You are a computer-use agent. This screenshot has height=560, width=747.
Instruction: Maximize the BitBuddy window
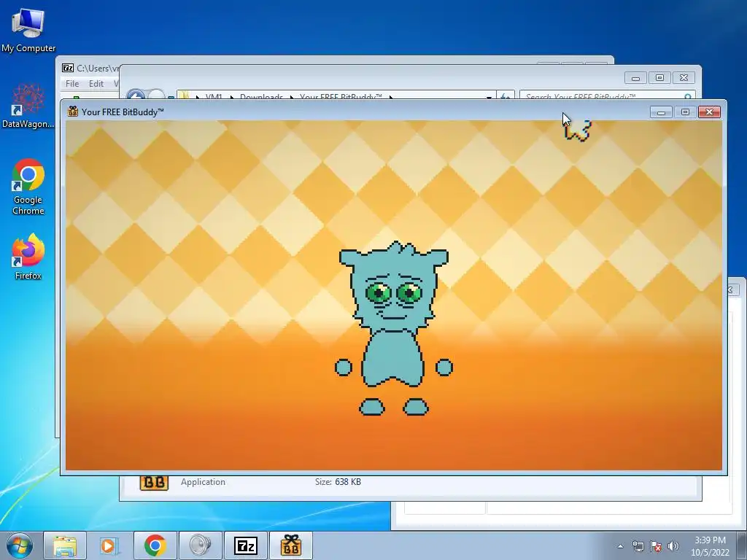point(685,112)
